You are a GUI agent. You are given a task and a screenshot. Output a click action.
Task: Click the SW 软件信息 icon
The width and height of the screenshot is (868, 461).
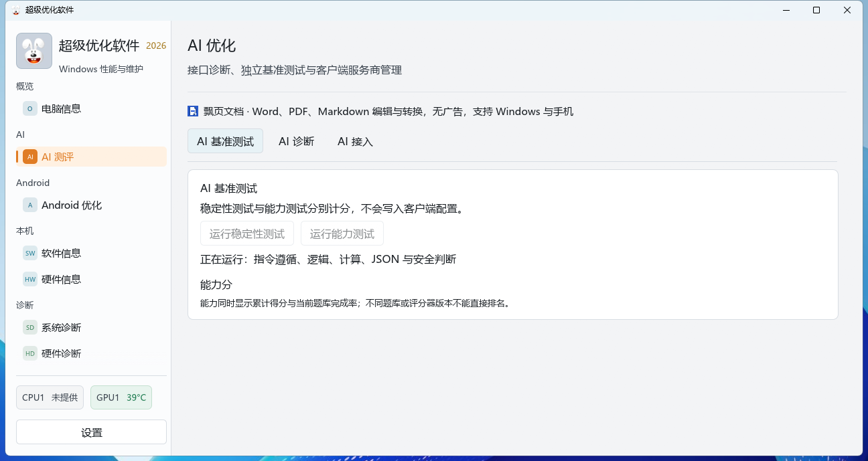(30, 253)
